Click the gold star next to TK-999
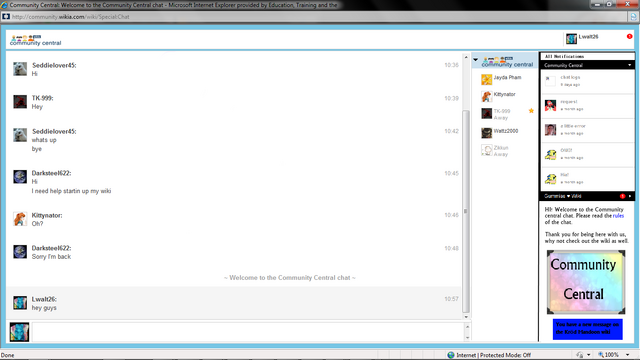This screenshot has width=640, height=360. point(531,111)
